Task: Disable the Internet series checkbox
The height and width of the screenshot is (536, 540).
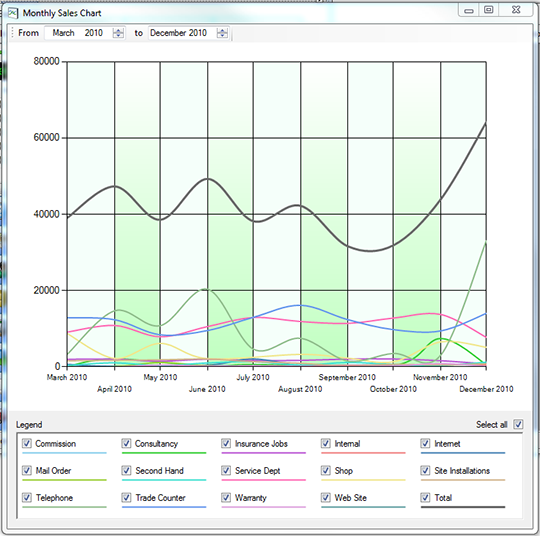Action: point(425,443)
